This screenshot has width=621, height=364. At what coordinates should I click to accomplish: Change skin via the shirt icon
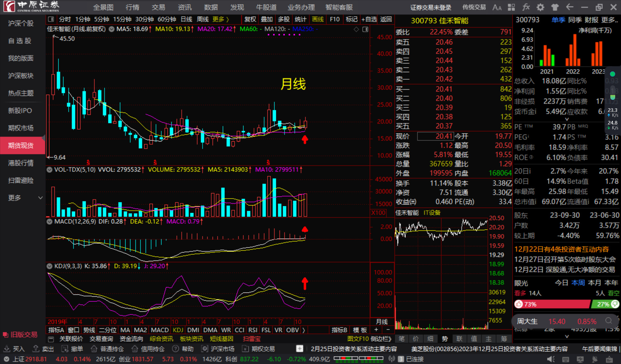click(555, 7)
